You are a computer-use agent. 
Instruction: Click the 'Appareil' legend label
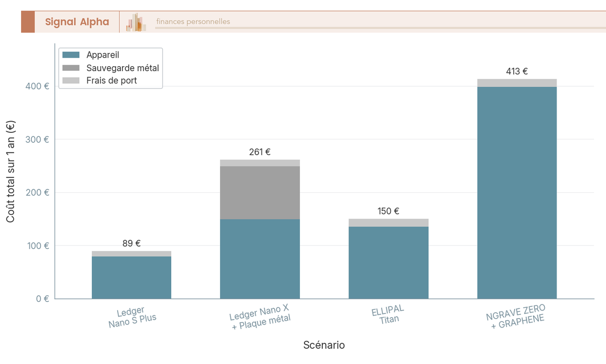103,55
